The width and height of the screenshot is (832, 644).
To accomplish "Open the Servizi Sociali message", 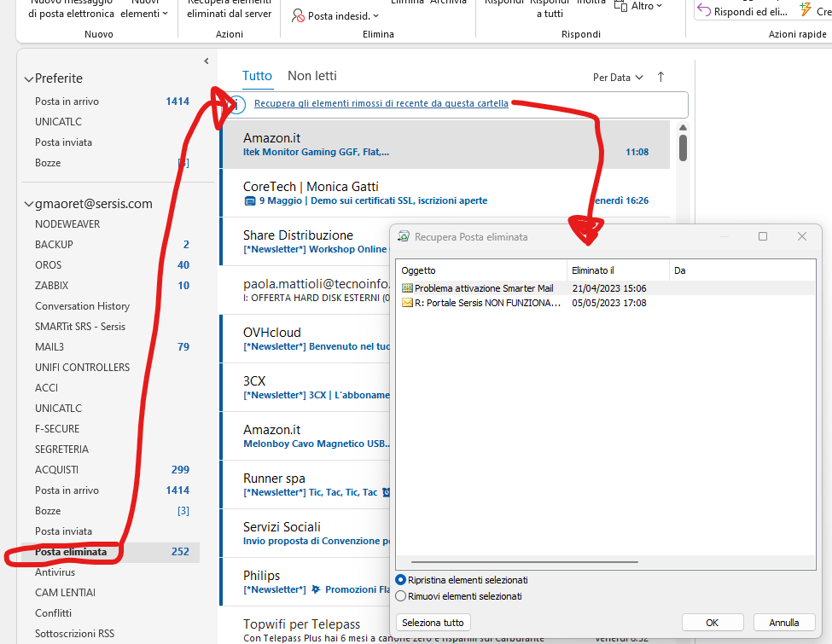I will pyautogui.click(x=305, y=534).
